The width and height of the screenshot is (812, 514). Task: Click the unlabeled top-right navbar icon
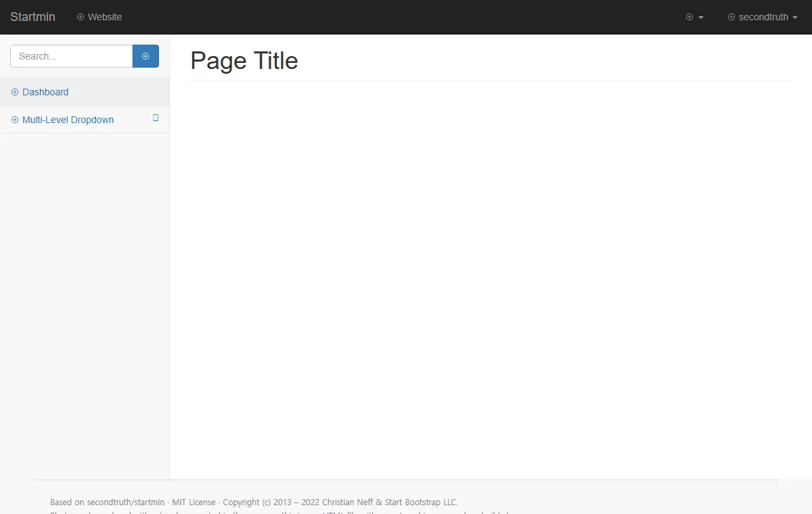690,17
